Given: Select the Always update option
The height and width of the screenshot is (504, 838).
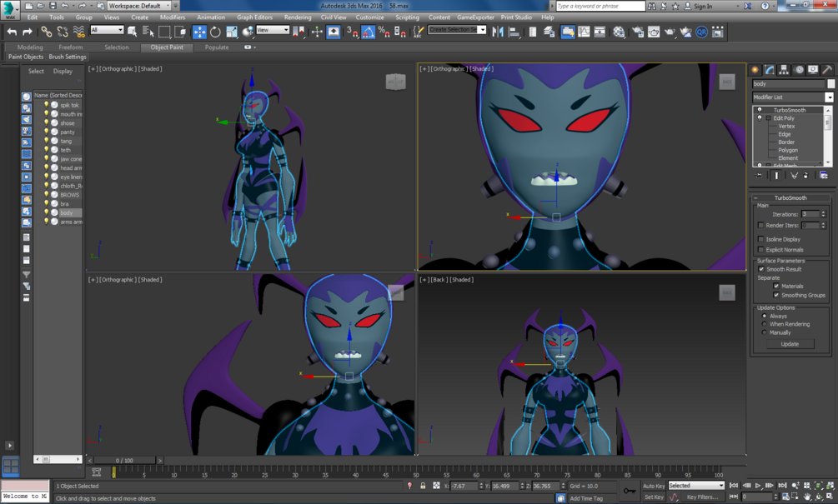Looking at the screenshot, I should point(765,316).
